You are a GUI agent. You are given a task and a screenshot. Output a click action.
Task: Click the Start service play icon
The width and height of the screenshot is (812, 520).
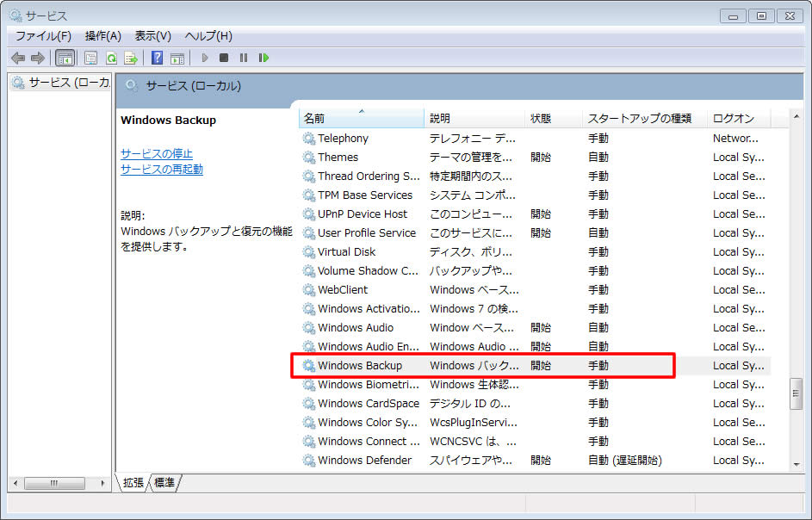click(205, 58)
